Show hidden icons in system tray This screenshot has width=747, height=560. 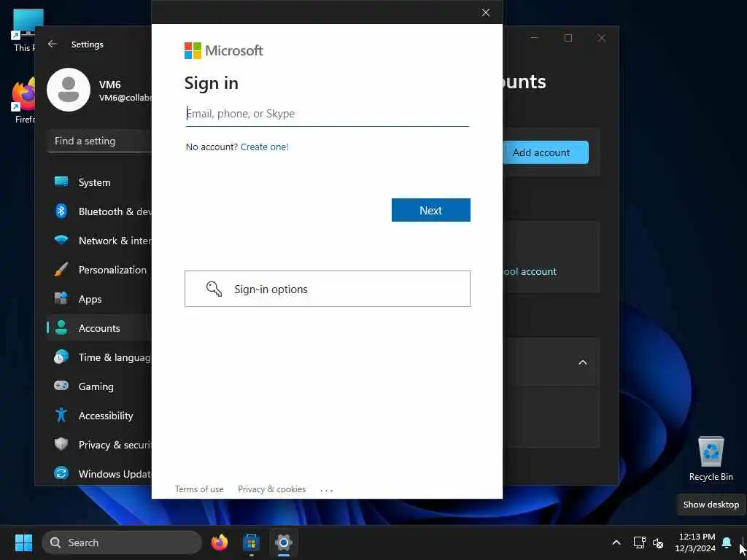[616, 542]
